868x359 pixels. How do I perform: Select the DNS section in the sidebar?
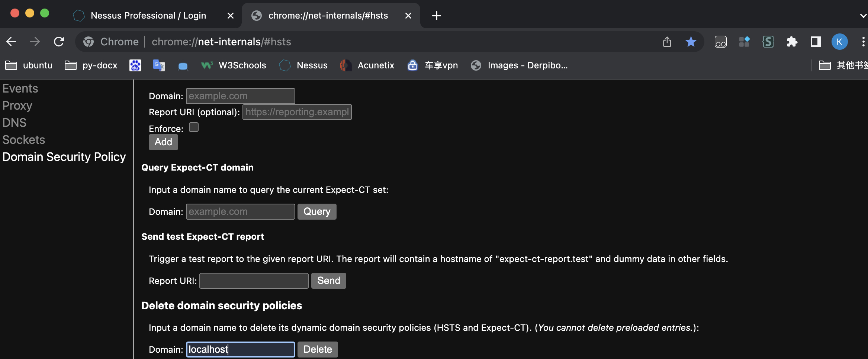pos(15,122)
